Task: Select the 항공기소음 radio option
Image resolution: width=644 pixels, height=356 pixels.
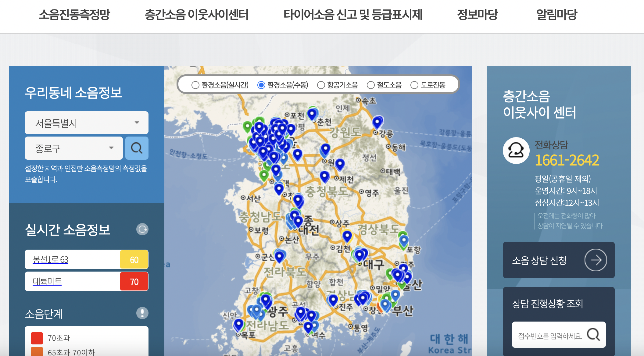Action: (321, 85)
